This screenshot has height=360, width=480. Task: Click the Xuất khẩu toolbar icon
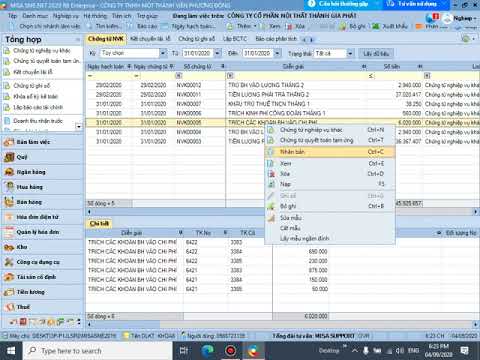click(376, 26)
